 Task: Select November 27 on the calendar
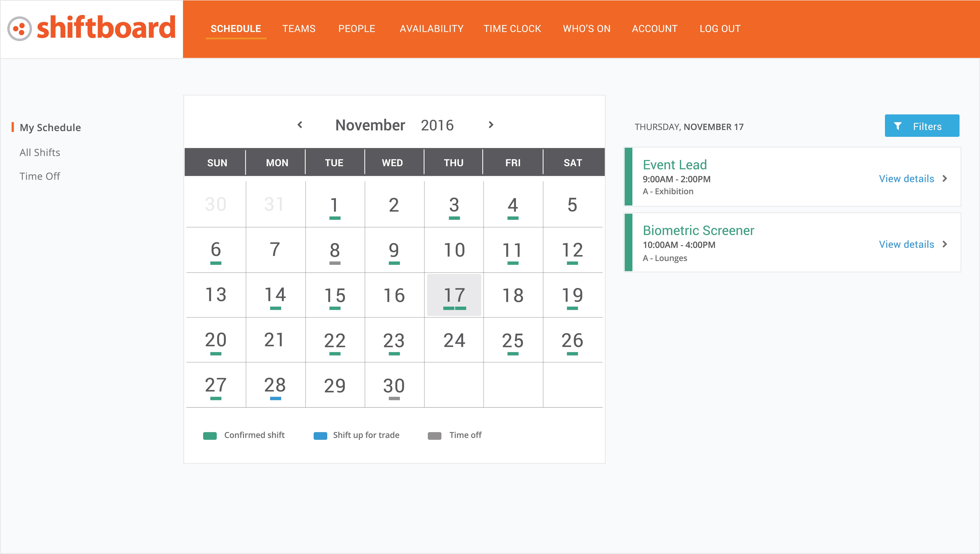(216, 385)
